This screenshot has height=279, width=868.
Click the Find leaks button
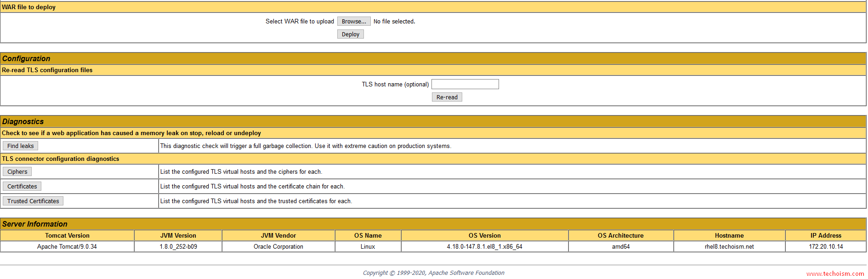(x=21, y=146)
